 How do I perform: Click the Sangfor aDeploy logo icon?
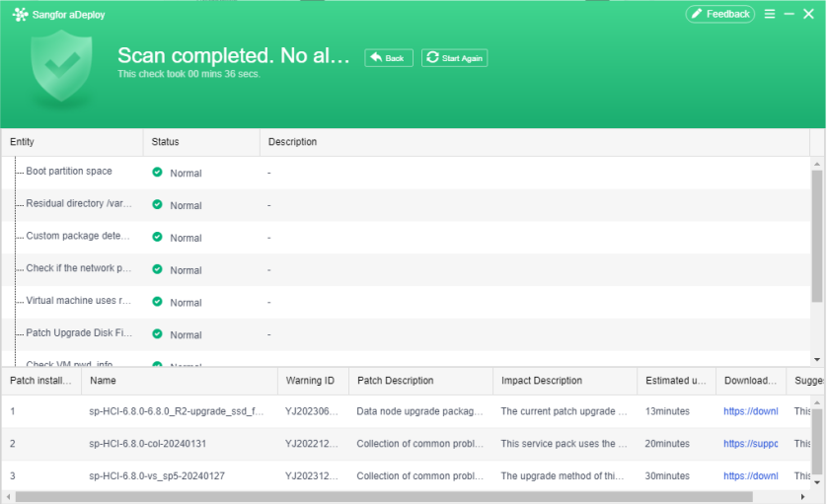(20, 15)
